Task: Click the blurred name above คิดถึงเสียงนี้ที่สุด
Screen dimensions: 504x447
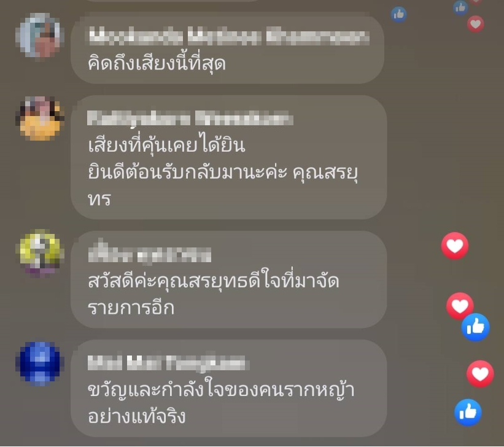Action: click(229, 36)
